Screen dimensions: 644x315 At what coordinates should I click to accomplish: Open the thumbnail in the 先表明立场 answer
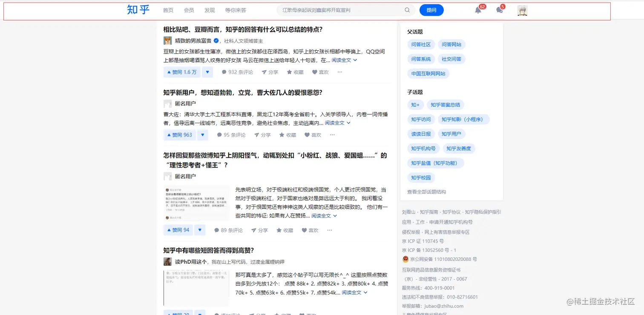pyautogui.click(x=196, y=202)
